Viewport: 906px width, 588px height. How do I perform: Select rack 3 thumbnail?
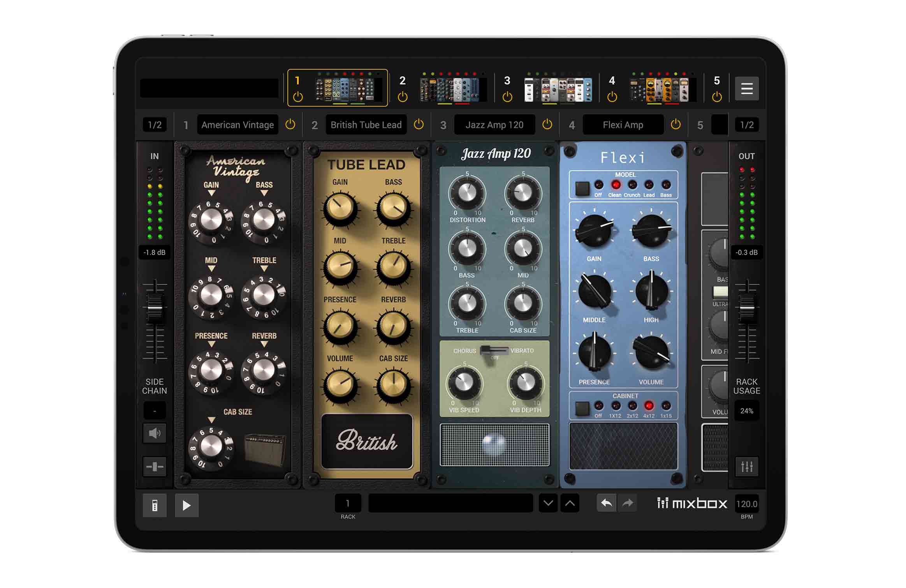(558, 90)
